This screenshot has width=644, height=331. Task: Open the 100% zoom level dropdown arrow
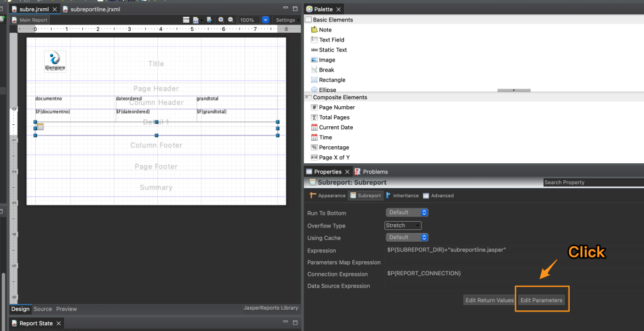click(x=265, y=19)
